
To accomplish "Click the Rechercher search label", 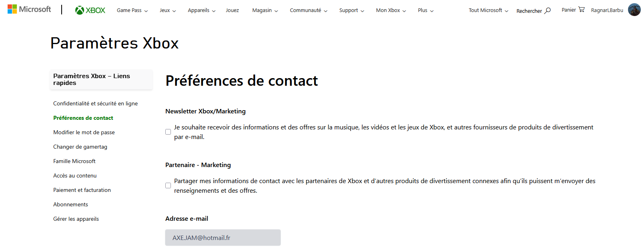I will [x=529, y=11].
